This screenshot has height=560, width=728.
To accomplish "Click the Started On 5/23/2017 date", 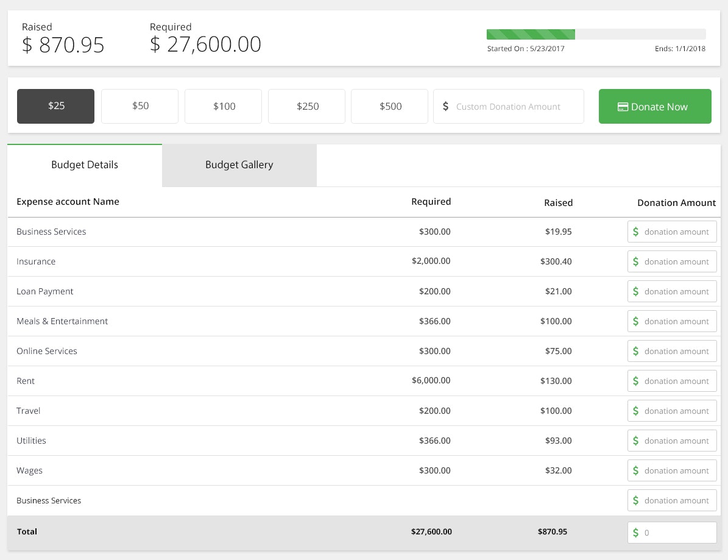I will coord(526,48).
